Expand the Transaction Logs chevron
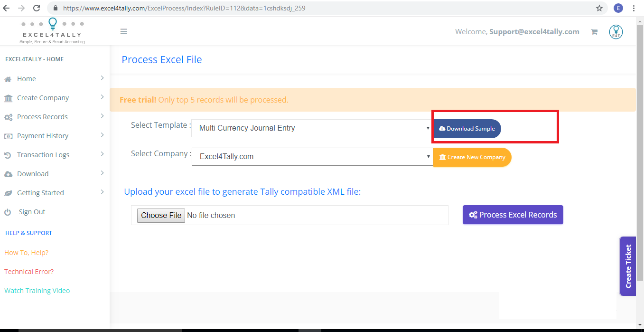Viewport: 644px width, 332px height. point(102,154)
